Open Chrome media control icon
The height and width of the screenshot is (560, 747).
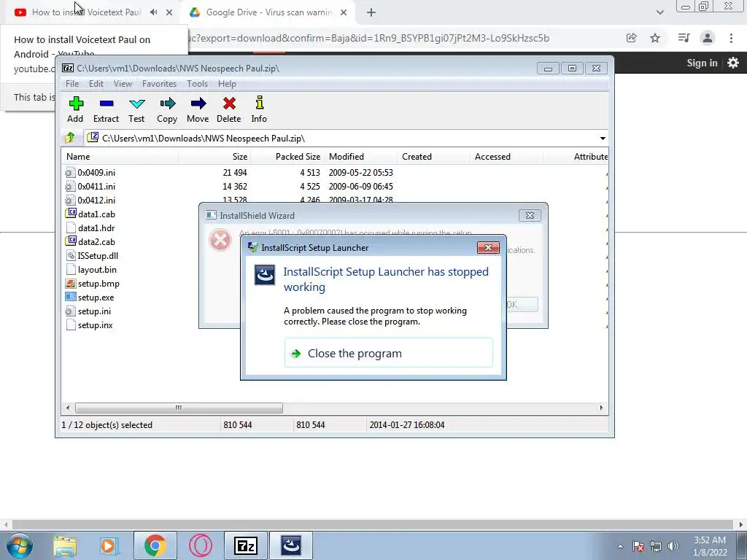(684, 38)
